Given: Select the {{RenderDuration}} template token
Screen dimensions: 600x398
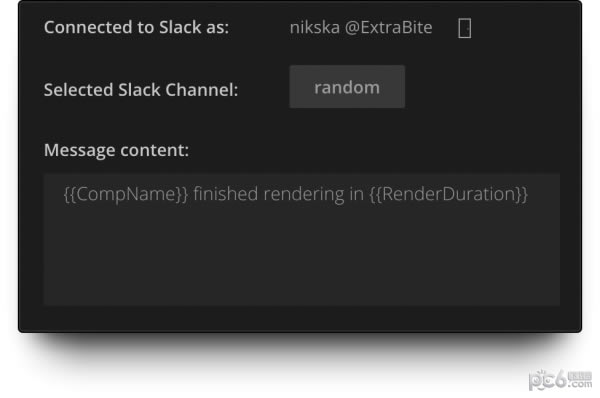Looking at the screenshot, I should point(448,194).
